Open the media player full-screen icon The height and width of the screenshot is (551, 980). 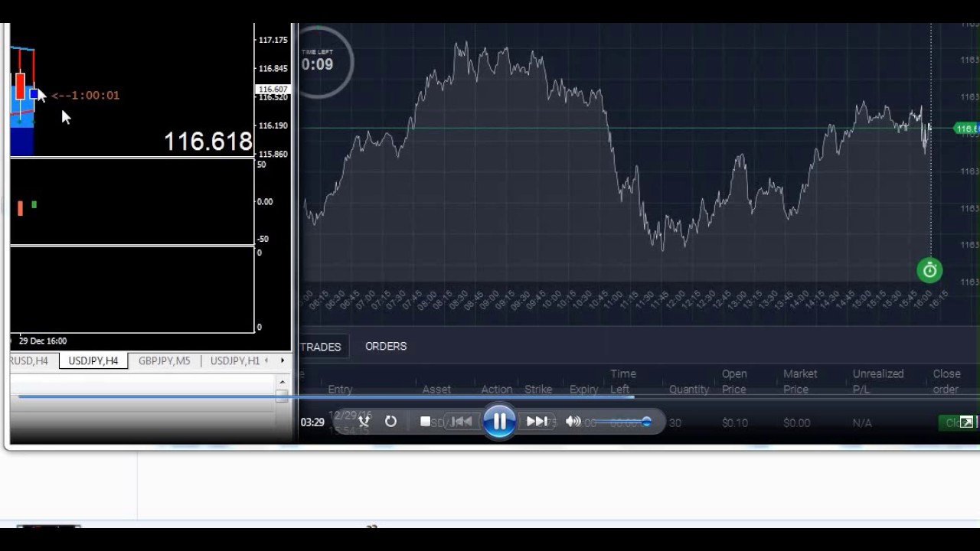click(967, 422)
